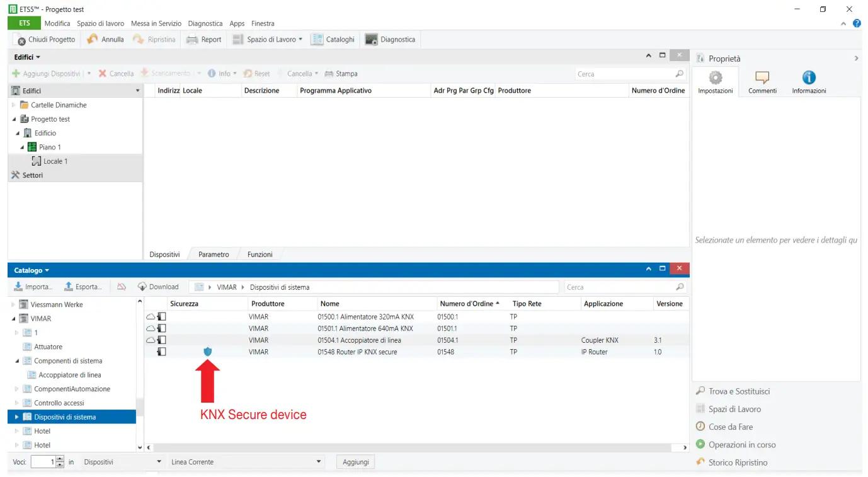The height and width of the screenshot is (477, 868).
Task: Click the Annulla undo icon
Action: click(x=93, y=39)
